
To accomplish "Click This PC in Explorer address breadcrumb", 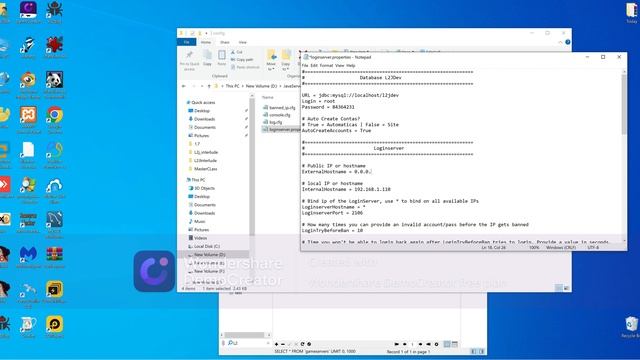I will pyautogui.click(x=232, y=86).
